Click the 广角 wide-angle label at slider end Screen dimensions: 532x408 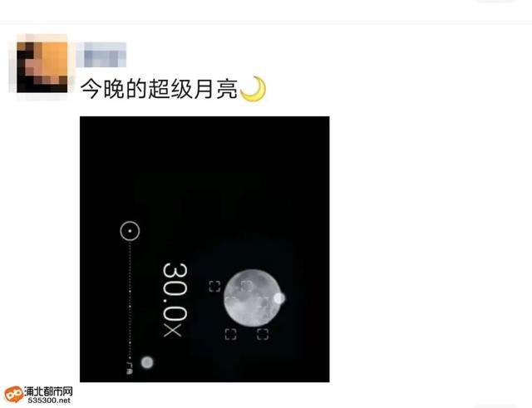130,368
